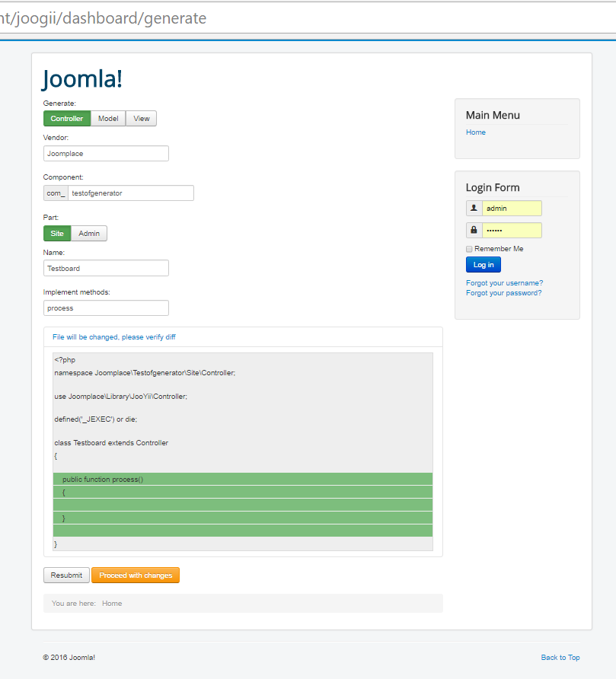Click the blue Log in button

pyautogui.click(x=484, y=265)
